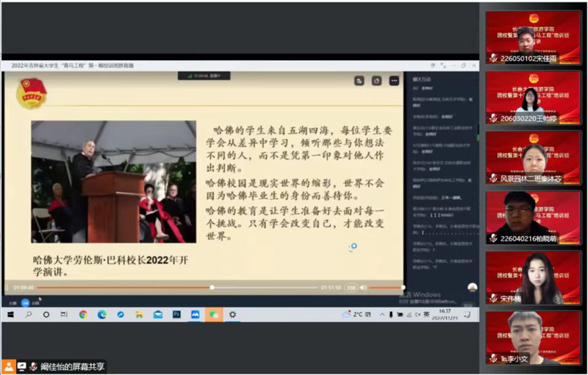Click the caption 哈佛大学劳伦斯·巴科校长2022年开学演讲
588x375 pixels.
[111, 265]
